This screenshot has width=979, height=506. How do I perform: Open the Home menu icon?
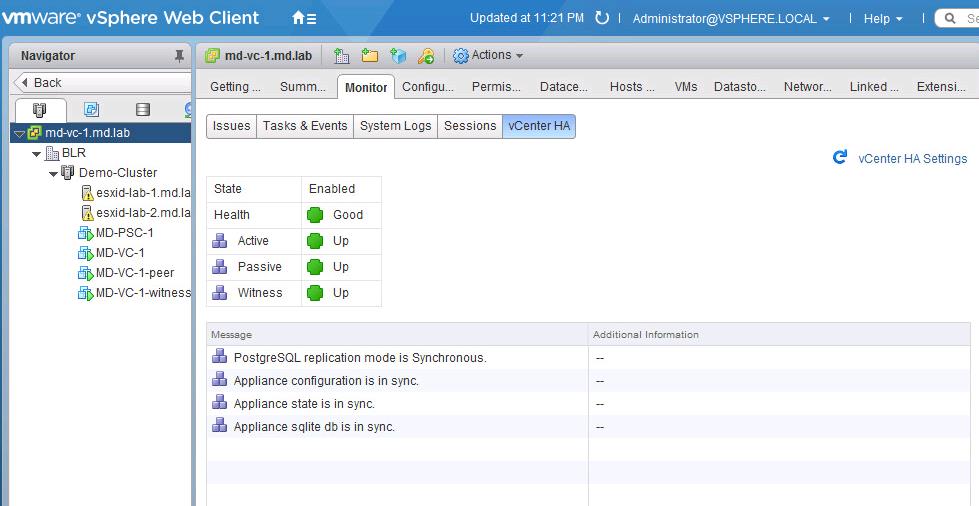304,18
